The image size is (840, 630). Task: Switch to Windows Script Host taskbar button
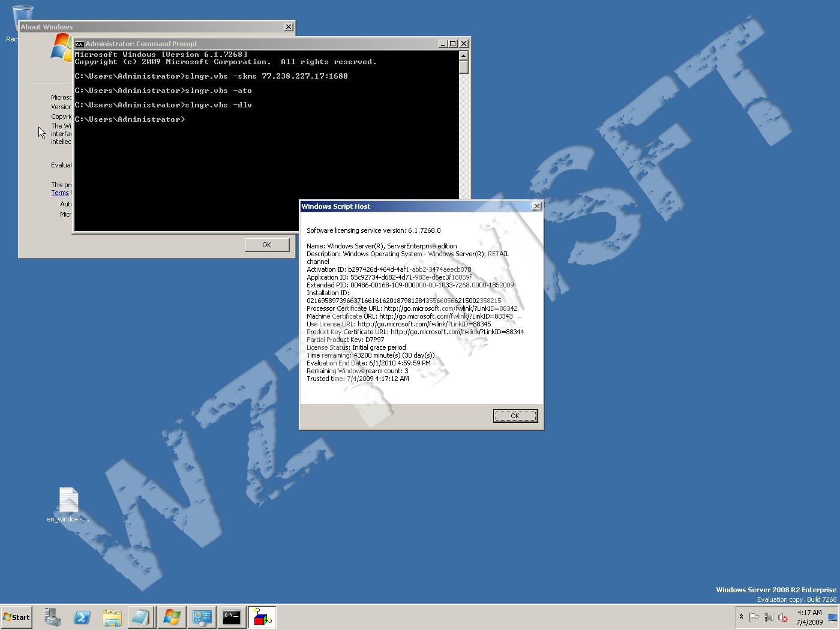pyautogui.click(x=262, y=617)
